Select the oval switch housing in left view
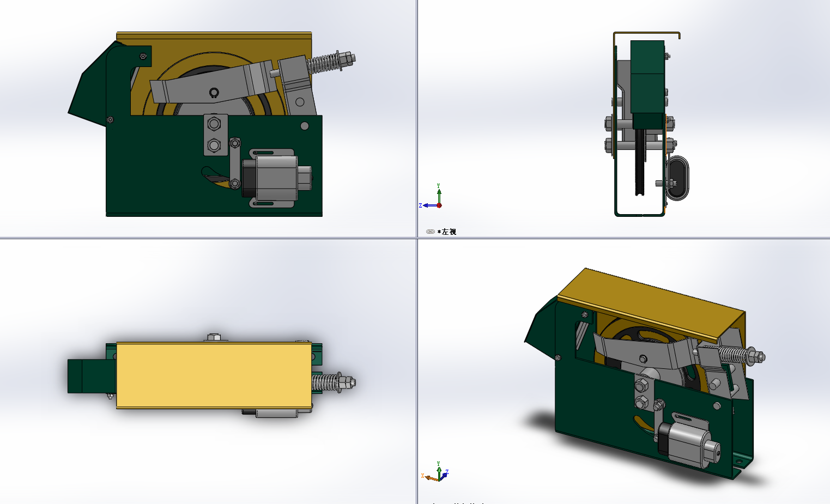Screen dimensions: 830x504 tap(678, 178)
